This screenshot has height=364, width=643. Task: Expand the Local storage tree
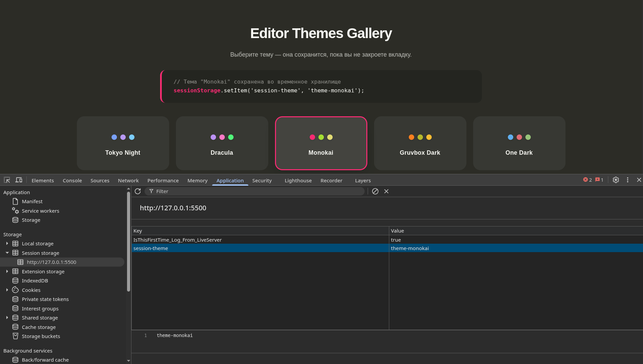[x=7, y=243]
